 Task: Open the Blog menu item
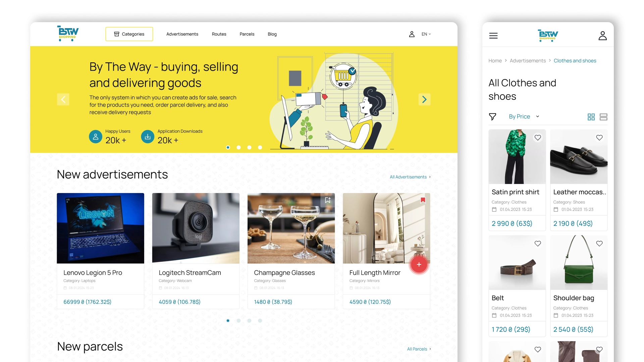272,34
